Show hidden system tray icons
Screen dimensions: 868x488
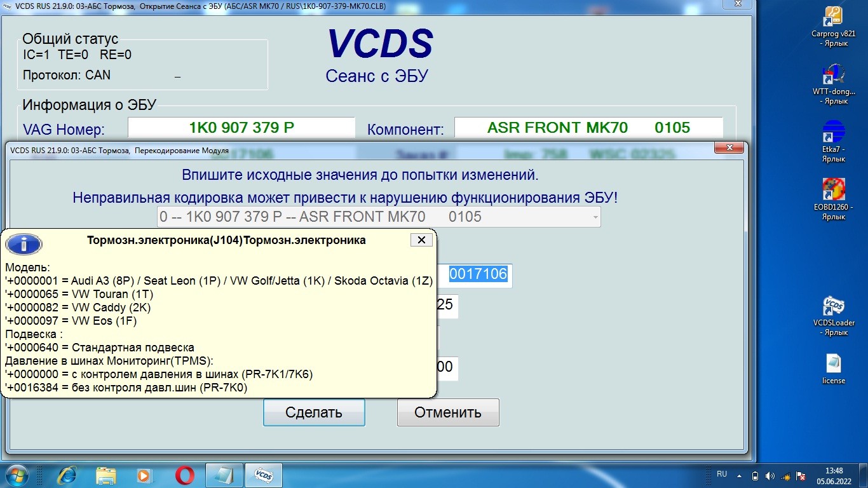click(740, 475)
